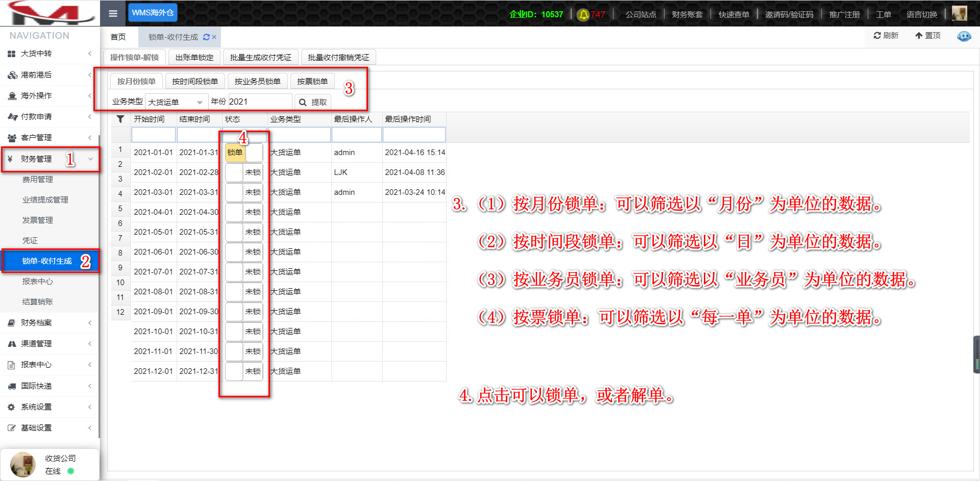Click the 海外操作 sidebar icon
This screenshot has width=980, height=481.
point(12,96)
